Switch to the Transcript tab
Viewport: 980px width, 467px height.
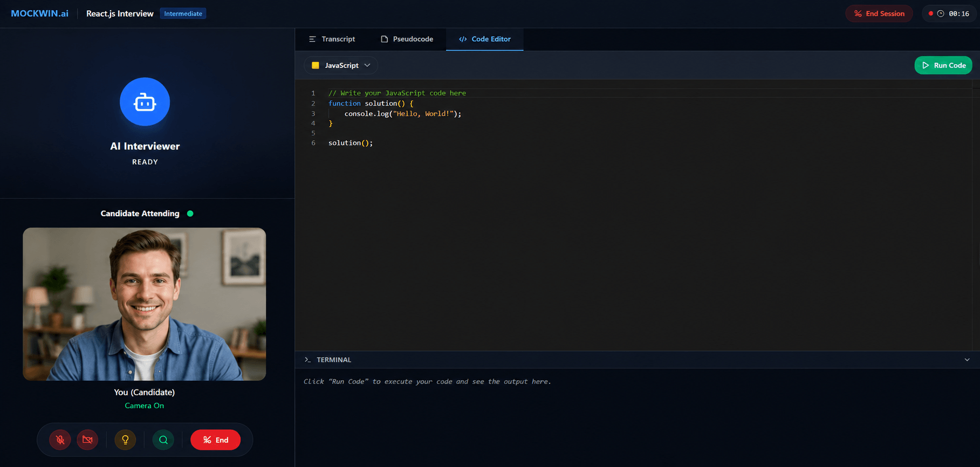[332, 39]
